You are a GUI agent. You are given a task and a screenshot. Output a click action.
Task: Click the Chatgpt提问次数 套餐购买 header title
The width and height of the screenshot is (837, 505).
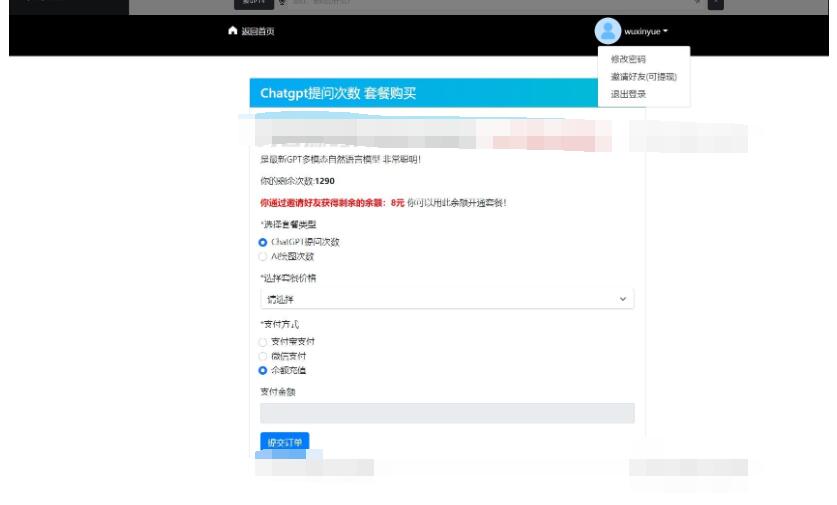(x=338, y=93)
